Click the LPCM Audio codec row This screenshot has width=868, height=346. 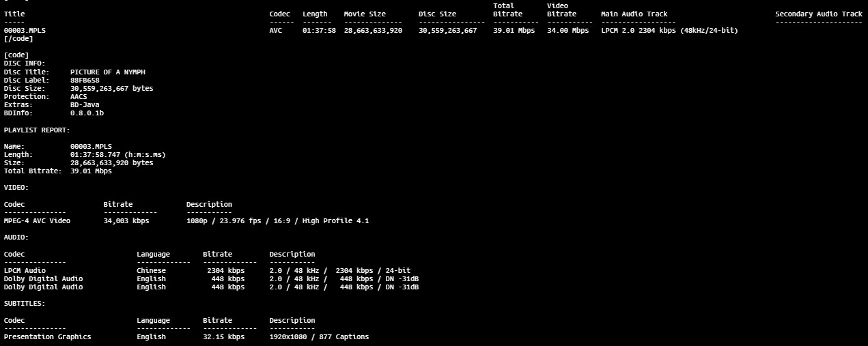point(25,270)
